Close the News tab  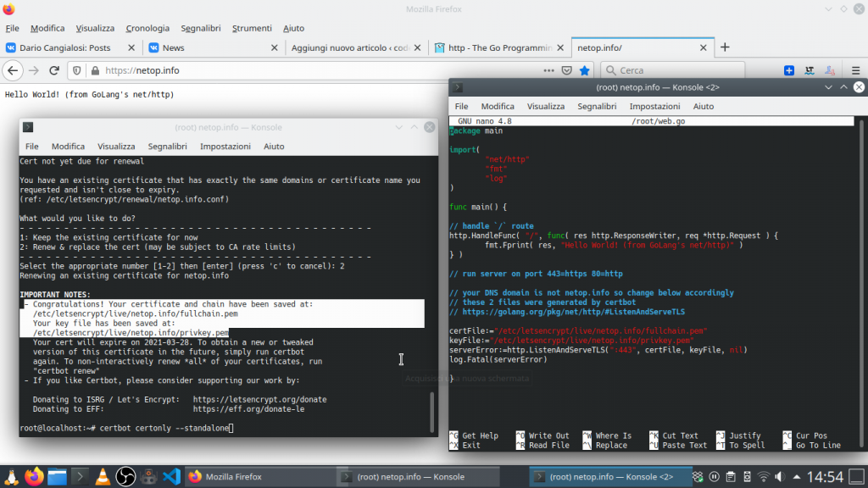pos(274,47)
